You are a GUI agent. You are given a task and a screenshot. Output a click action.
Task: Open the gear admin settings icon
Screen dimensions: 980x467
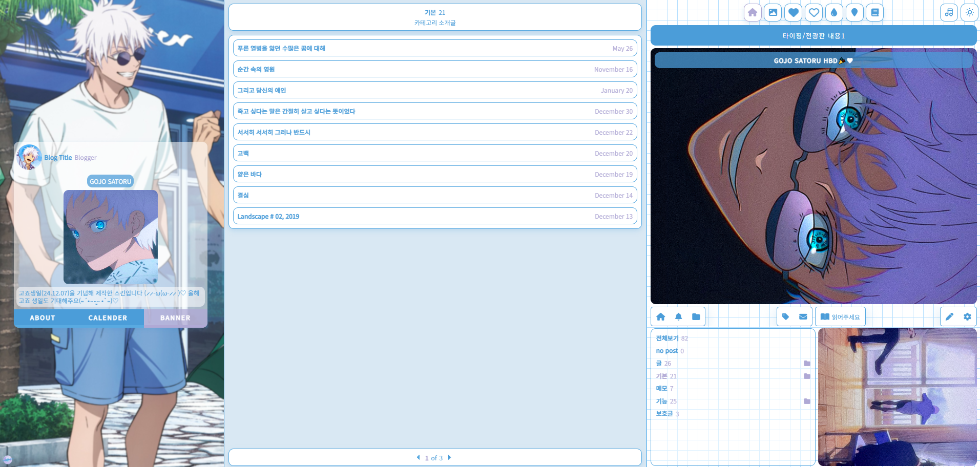point(967,317)
